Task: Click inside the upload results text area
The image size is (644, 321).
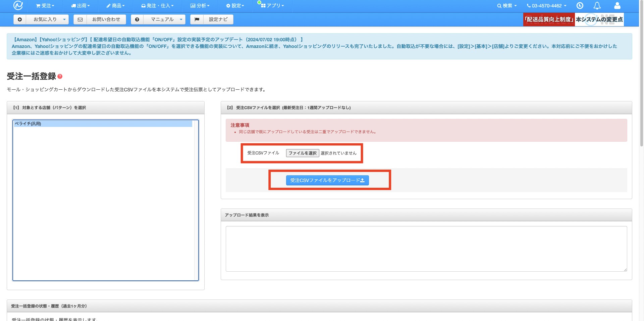Action: click(x=426, y=249)
